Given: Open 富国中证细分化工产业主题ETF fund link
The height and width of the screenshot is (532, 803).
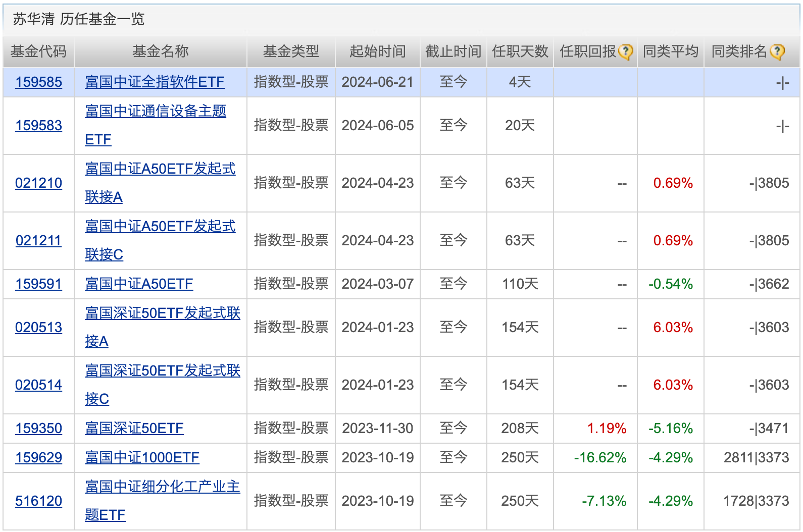Looking at the screenshot, I should [163, 501].
